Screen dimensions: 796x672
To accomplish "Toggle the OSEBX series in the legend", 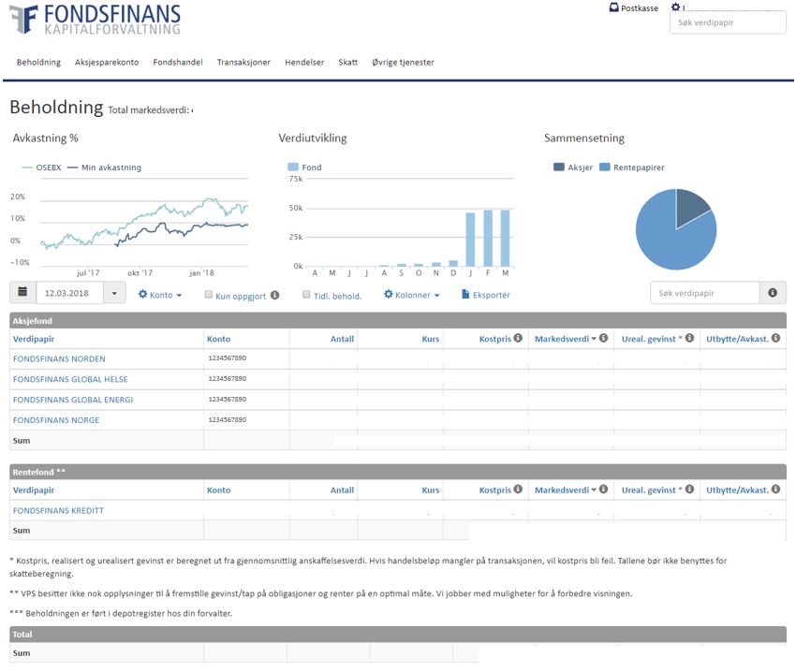I will (41, 167).
